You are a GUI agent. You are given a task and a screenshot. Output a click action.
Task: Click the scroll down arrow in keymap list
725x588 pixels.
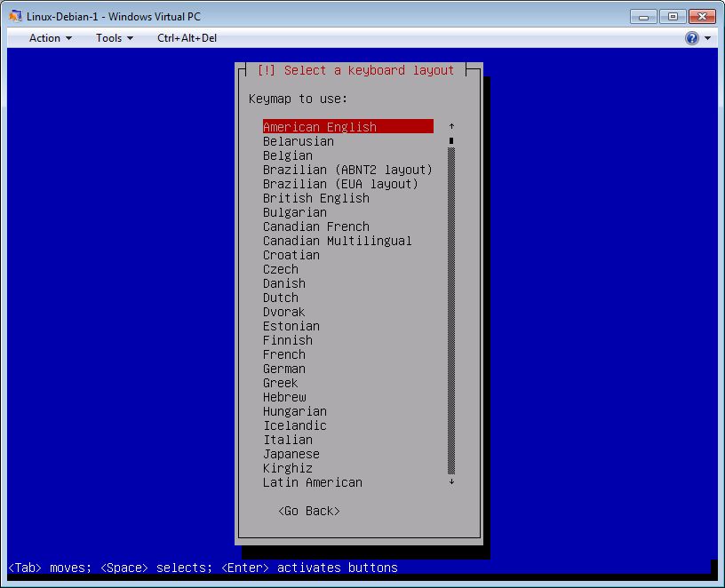point(451,481)
